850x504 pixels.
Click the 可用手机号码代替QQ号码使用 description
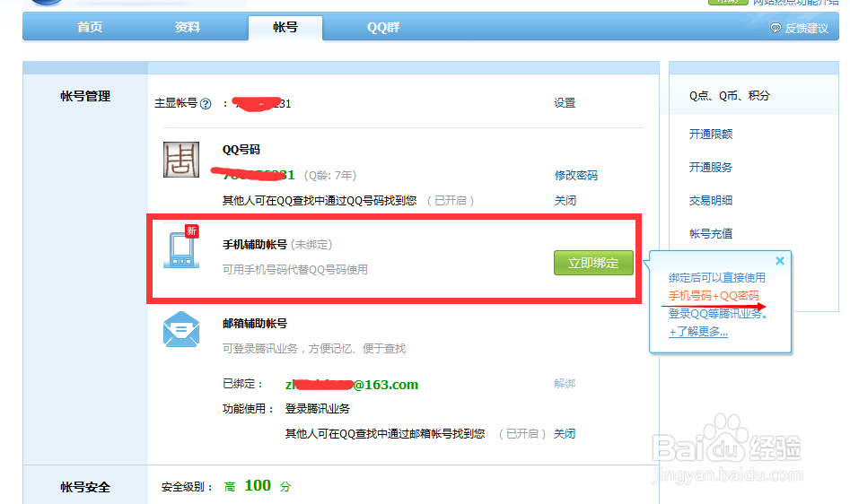point(295,270)
